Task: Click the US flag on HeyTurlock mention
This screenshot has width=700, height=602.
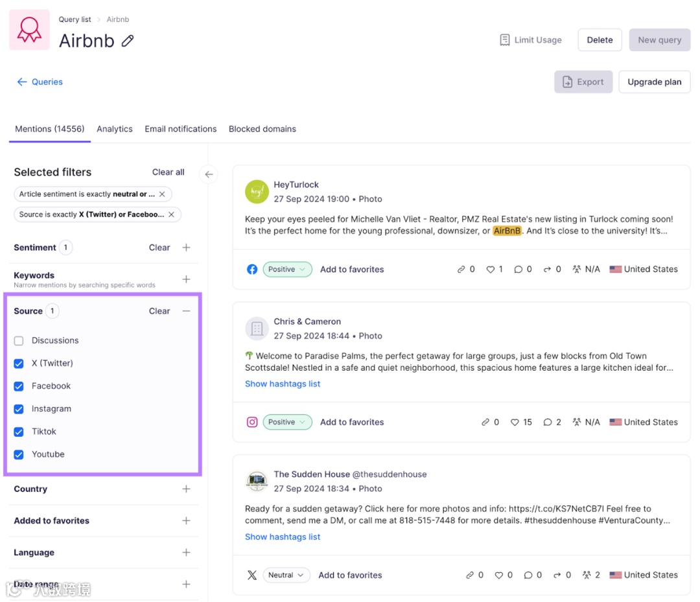Action: (x=616, y=270)
